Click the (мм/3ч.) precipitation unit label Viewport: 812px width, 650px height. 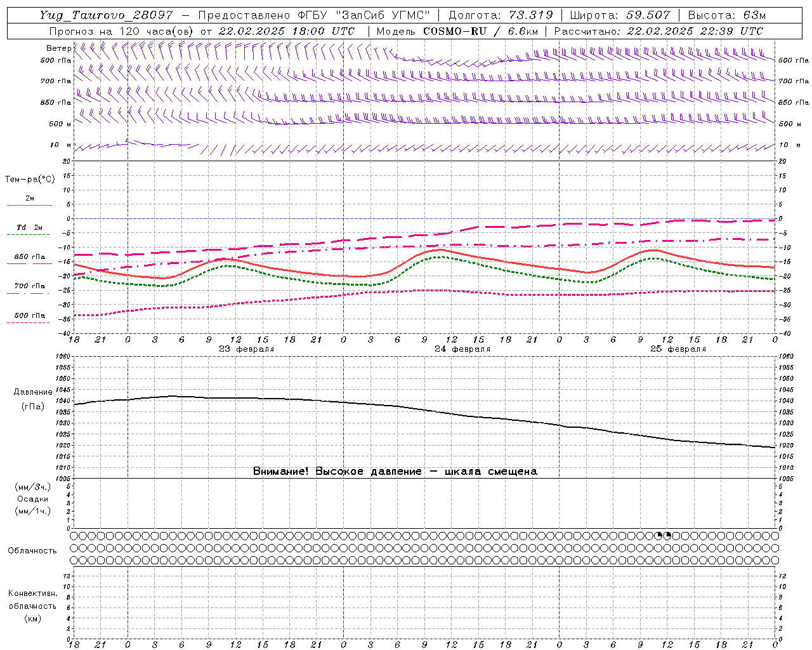tap(32, 487)
